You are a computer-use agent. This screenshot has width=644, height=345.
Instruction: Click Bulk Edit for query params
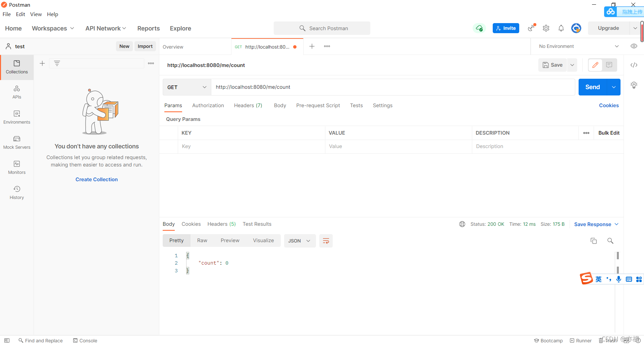(609, 133)
